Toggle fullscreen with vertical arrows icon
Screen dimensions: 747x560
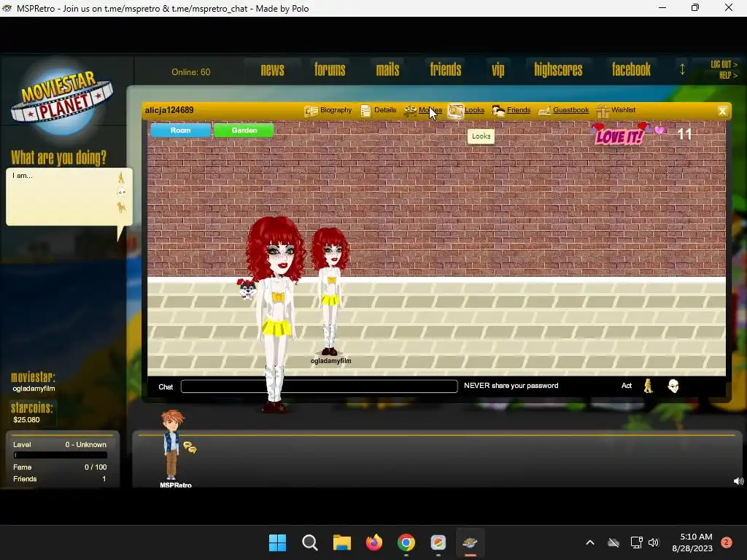tap(682, 69)
